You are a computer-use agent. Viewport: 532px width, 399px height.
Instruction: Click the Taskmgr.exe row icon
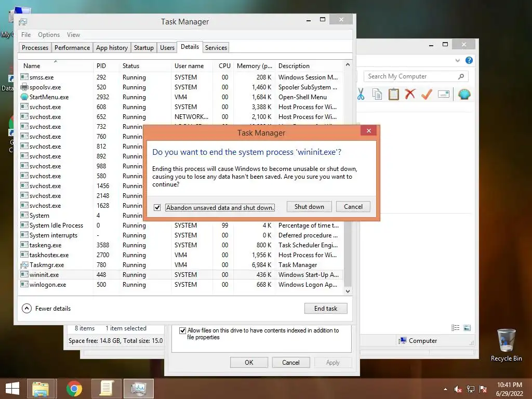[24, 264]
